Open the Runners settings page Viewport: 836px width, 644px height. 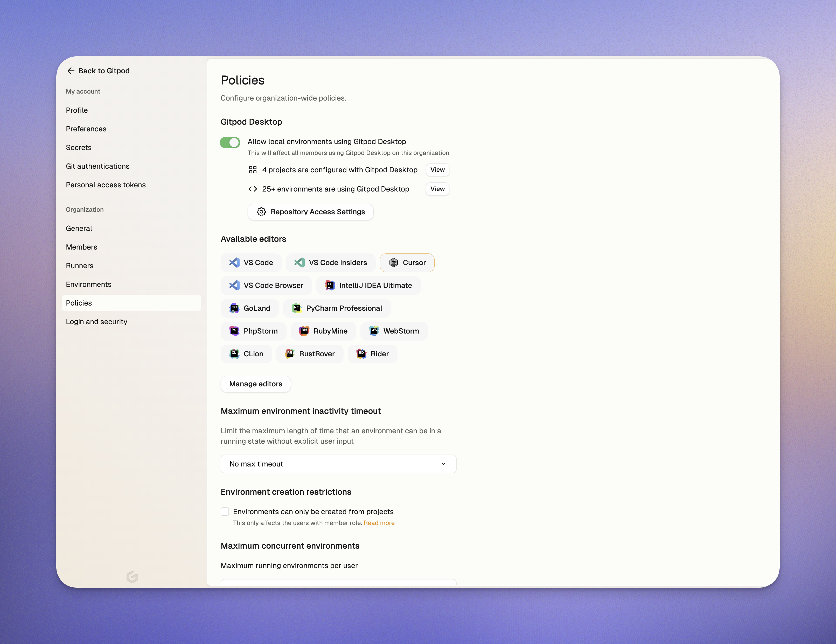point(80,266)
